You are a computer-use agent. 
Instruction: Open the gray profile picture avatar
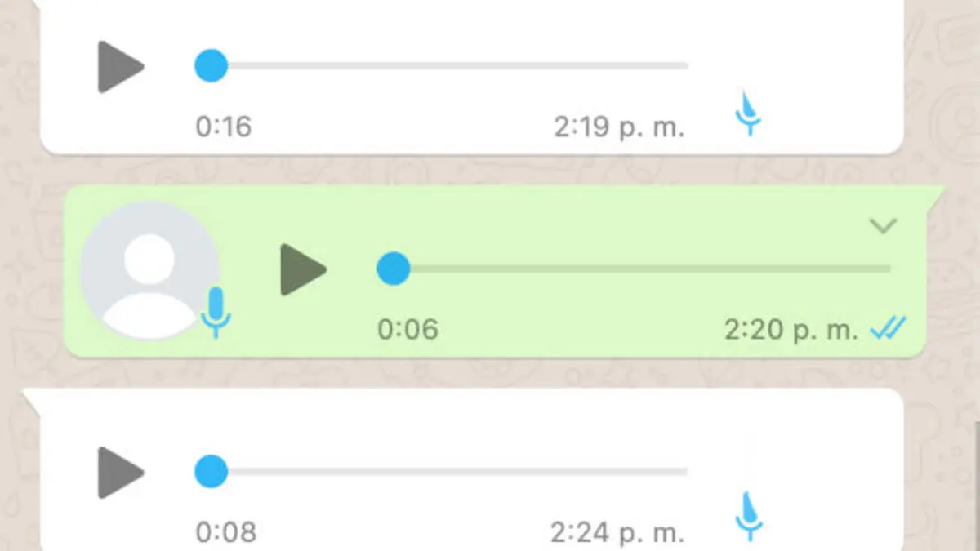click(149, 271)
